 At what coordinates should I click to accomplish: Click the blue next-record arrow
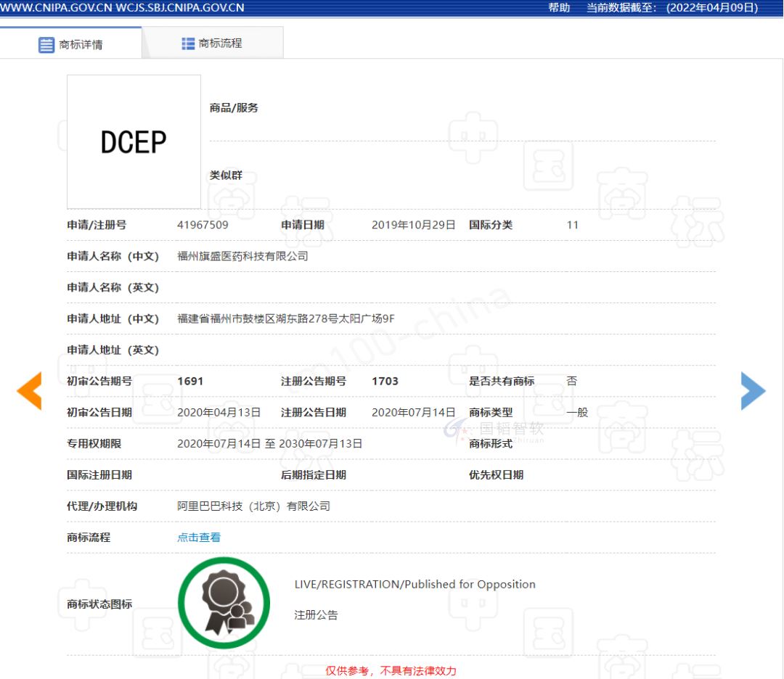point(753,391)
